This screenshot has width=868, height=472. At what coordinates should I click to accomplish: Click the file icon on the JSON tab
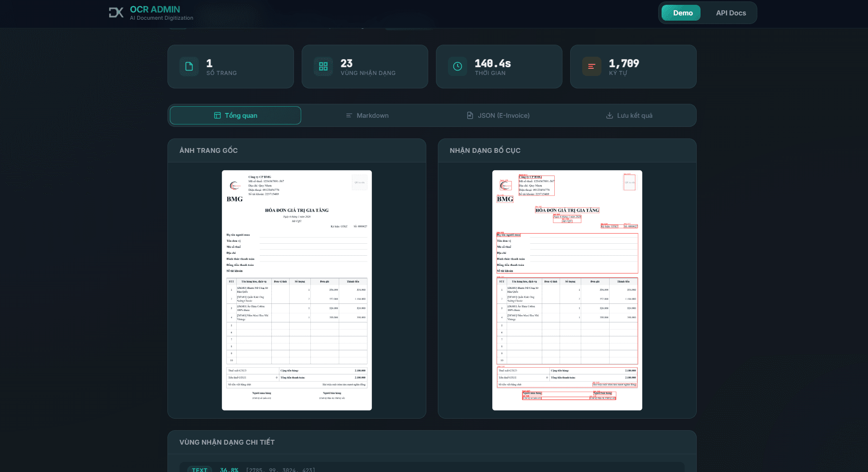pos(470,115)
